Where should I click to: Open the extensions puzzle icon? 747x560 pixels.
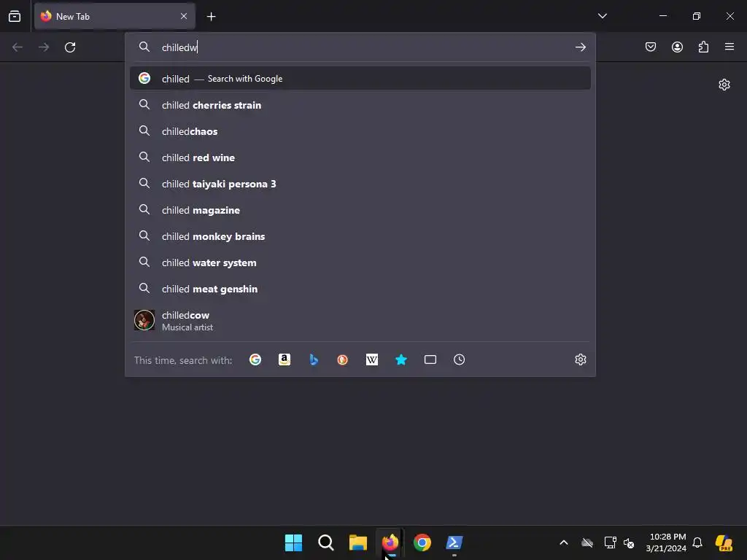click(x=703, y=47)
